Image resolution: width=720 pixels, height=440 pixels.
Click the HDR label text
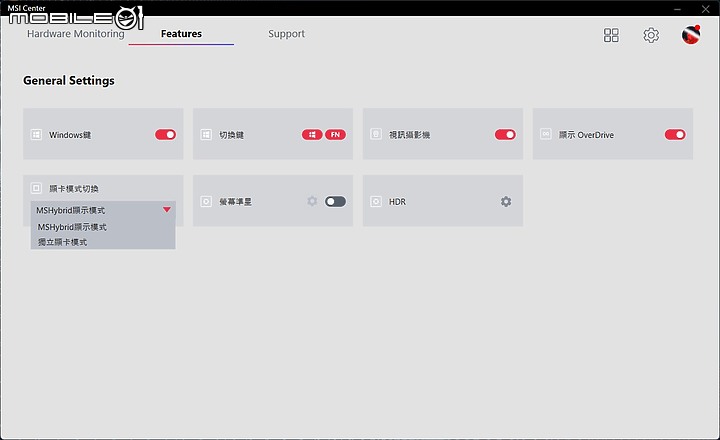397,202
